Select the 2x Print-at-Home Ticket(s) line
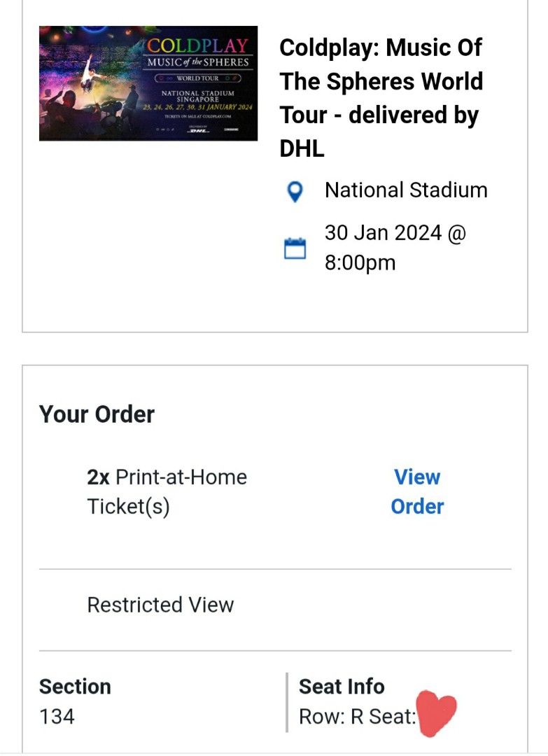 [x=167, y=491]
